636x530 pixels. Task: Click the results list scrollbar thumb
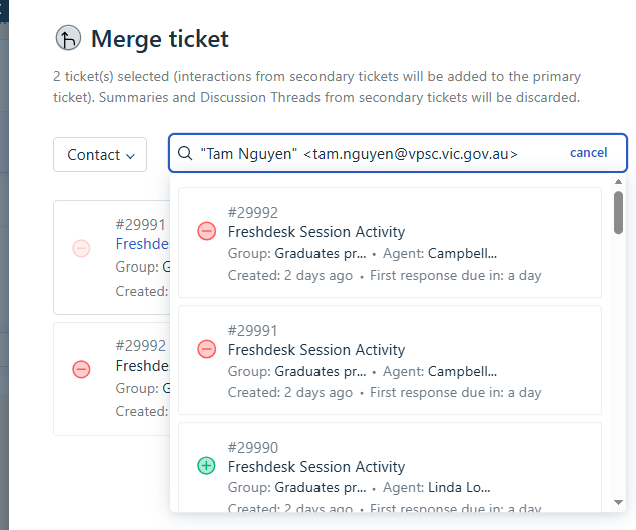(618, 212)
